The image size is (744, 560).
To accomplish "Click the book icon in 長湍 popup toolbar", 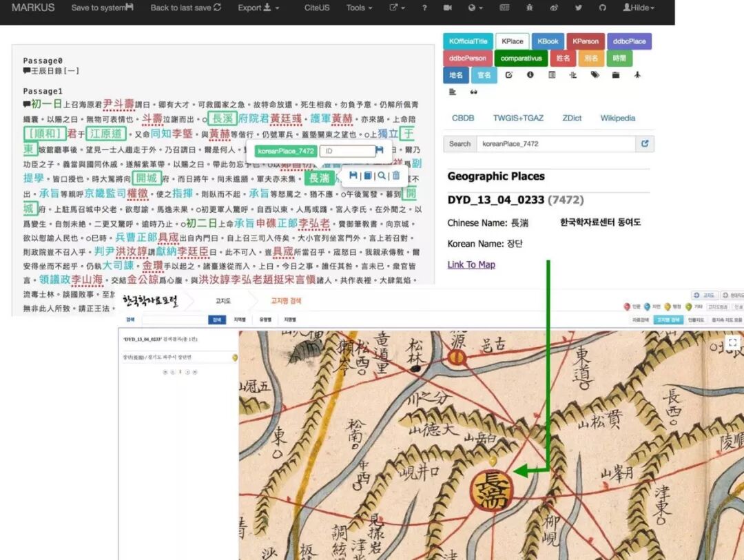I will coord(367,176).
